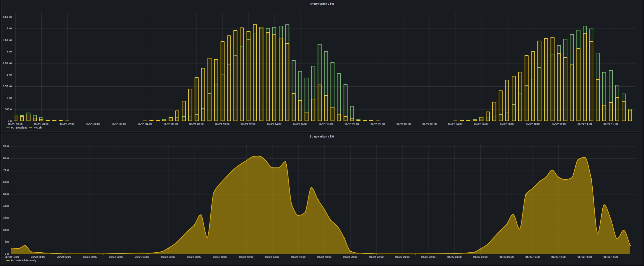Click the yellow swatch beside PV1 a PV2 dohromady

(8, 261)
